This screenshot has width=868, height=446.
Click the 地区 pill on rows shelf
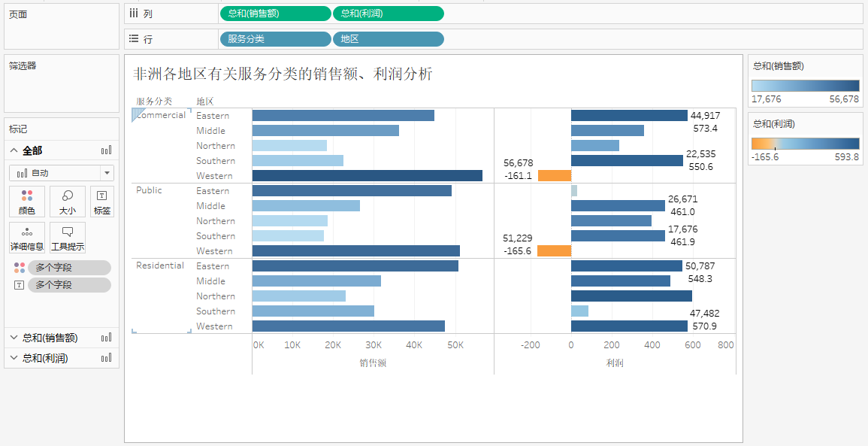[x=388, y=39]
